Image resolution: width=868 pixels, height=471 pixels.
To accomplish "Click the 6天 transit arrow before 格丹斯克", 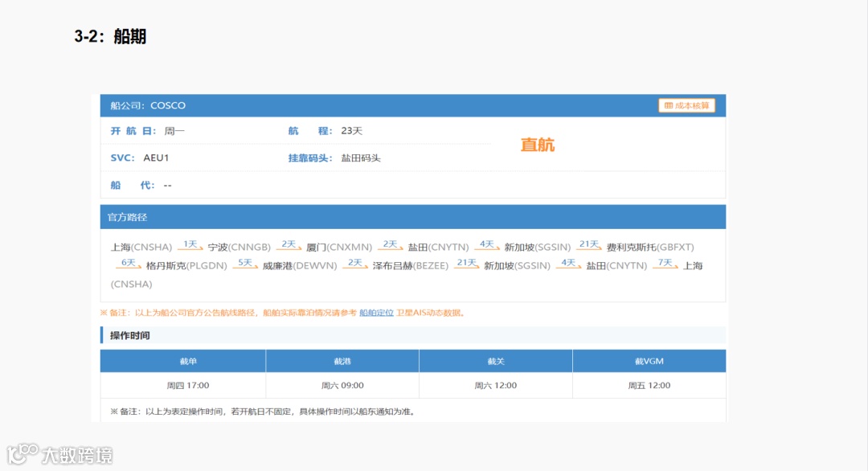I will (129, 264).
